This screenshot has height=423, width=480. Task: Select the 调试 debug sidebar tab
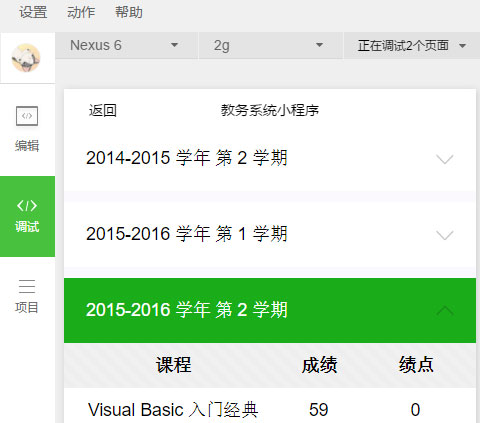coord(27,216)
